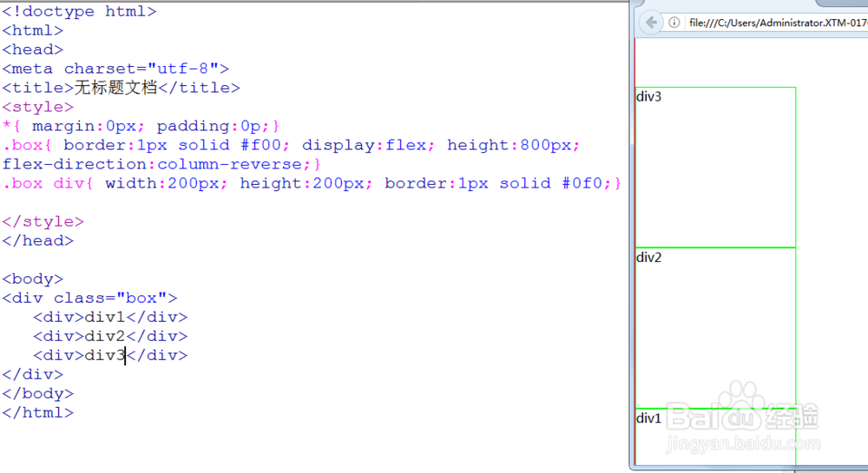Open the site information icon in address bar

click(x=674, y=23)
